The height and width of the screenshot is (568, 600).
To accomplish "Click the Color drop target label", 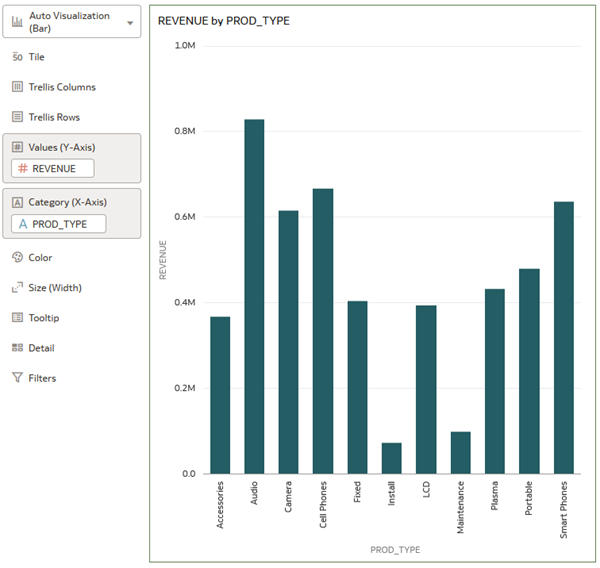I will [40, 257].
